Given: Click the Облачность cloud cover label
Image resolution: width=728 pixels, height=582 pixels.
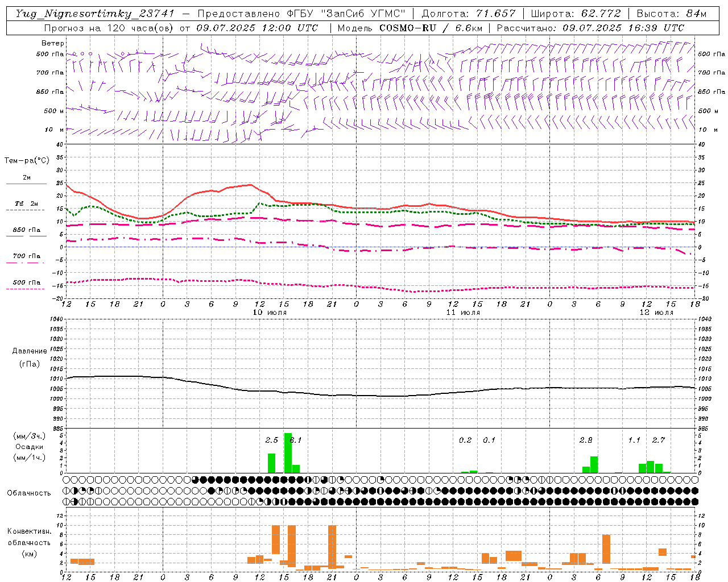Looking at the screenshot, I should pos(29,493).
